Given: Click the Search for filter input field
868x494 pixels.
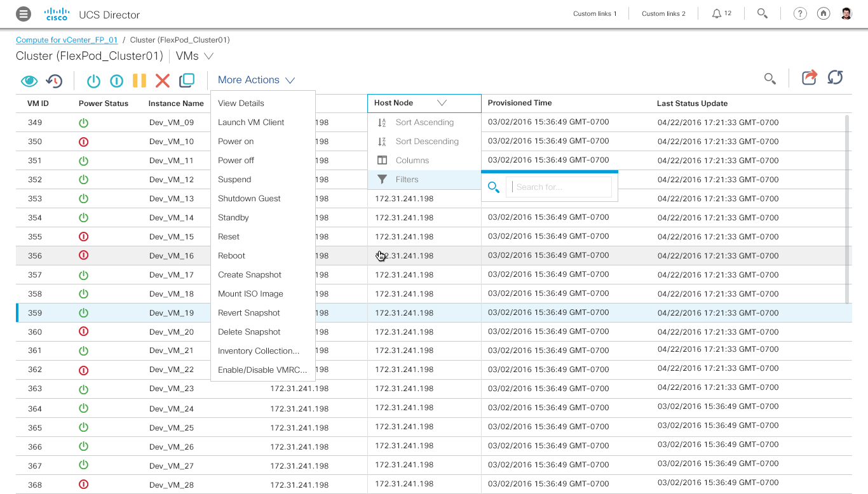Looking at the screenshot, I should pos(559,187).
